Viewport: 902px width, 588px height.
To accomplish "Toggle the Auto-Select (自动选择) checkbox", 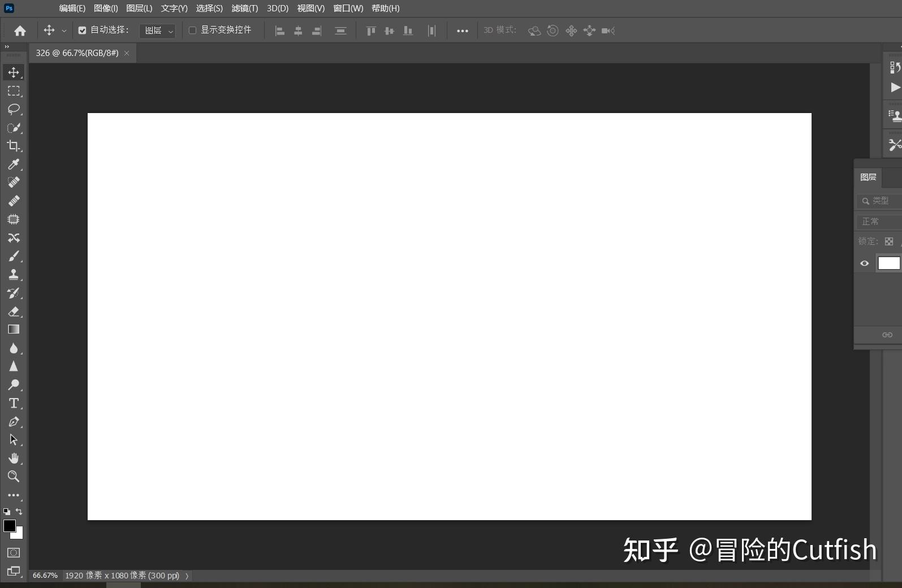I will (x=82, y=31).
